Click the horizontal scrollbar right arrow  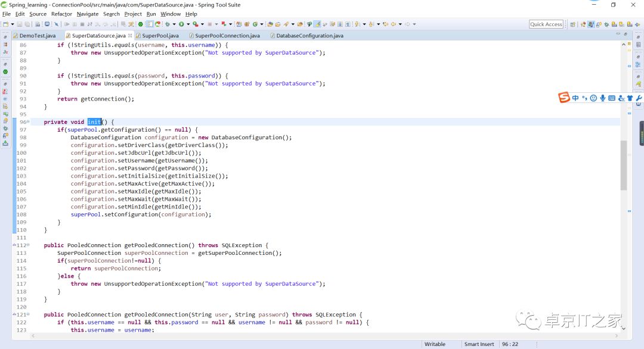pos(616,335)
